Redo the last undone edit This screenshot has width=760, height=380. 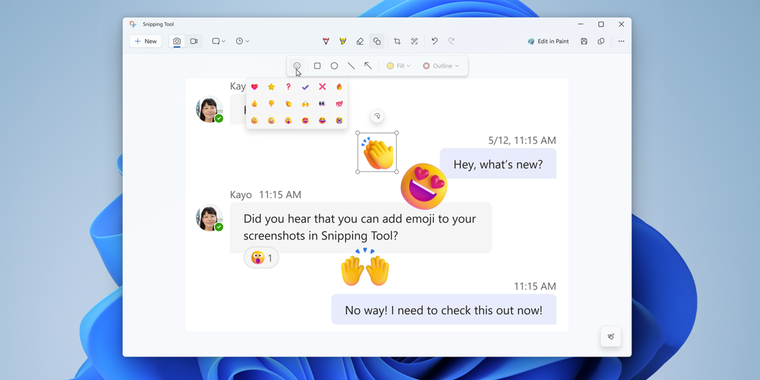tap(451, 42)
